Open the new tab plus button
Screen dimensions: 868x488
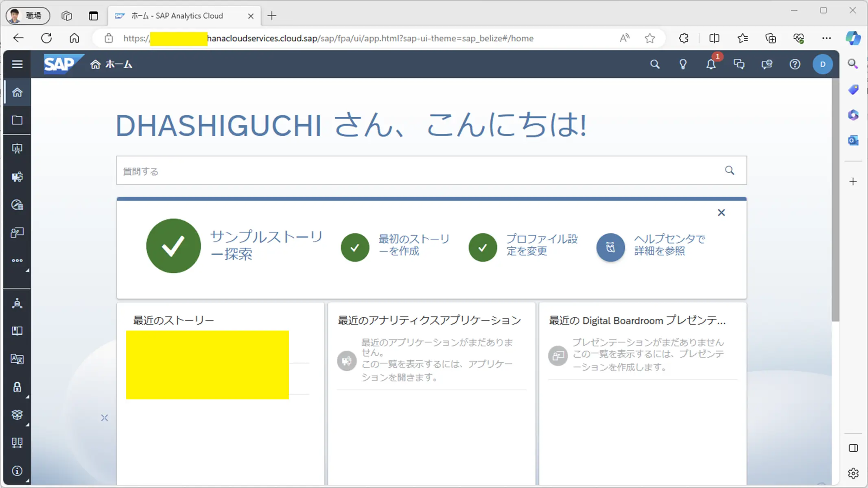(272, 16)
